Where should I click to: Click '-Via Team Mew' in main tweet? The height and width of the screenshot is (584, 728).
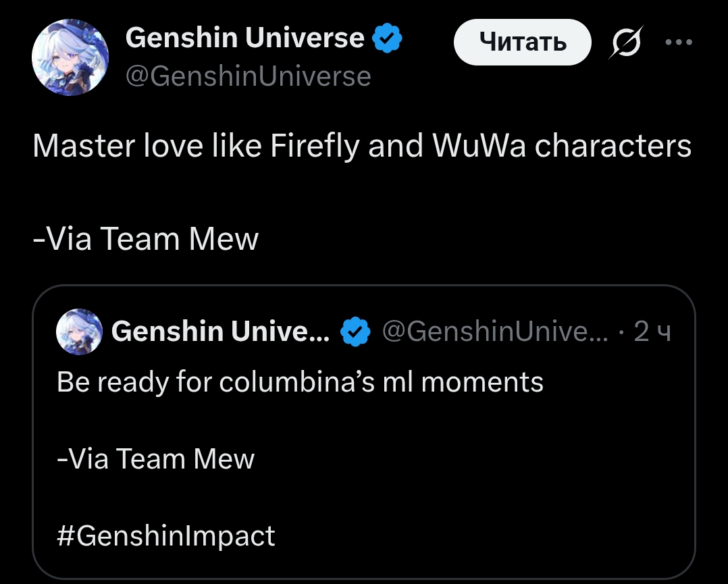(x=145, y=239)
